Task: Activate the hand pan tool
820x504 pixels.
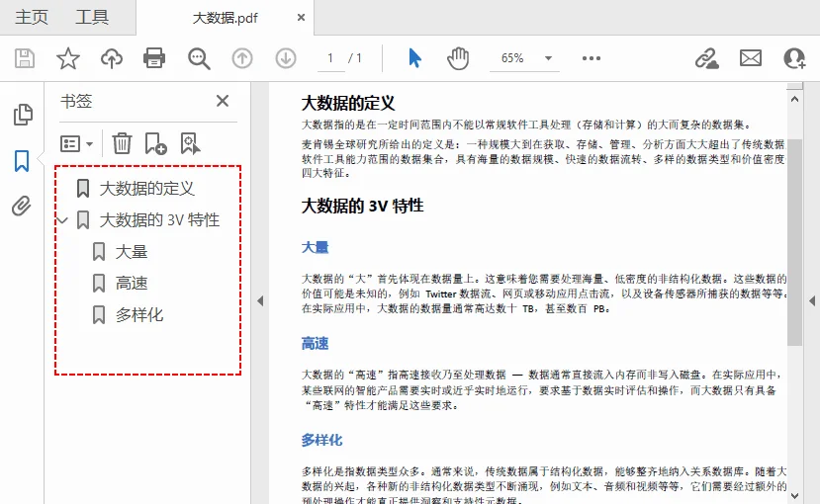Action: [x=458, y=58]
